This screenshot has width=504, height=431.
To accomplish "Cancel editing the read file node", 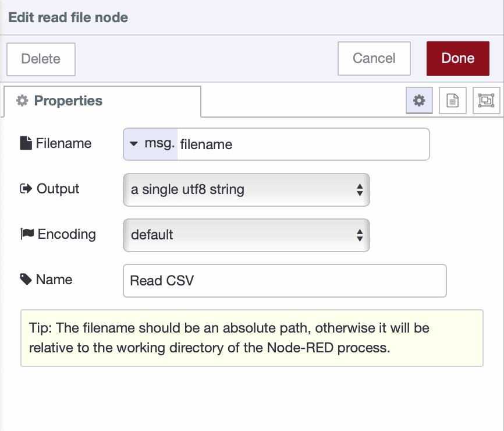I will pos(374,58).
